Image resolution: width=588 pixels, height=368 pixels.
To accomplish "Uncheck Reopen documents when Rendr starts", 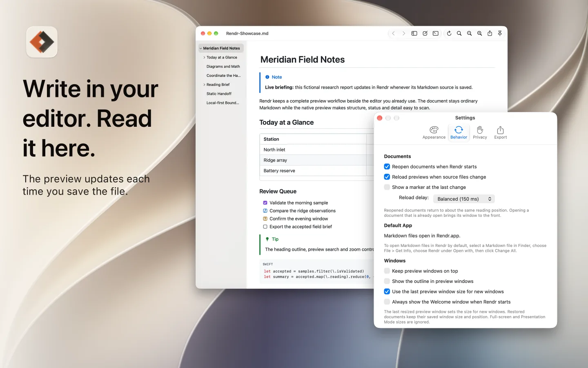I will [x=387, y=166].
